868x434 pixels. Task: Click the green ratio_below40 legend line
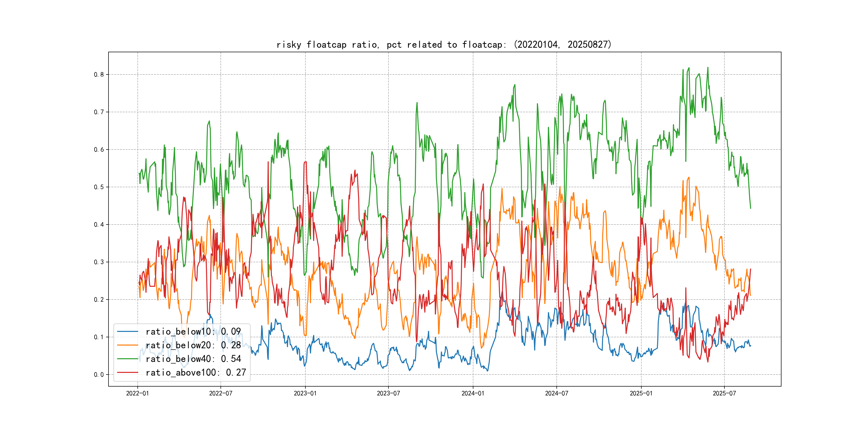127,359
